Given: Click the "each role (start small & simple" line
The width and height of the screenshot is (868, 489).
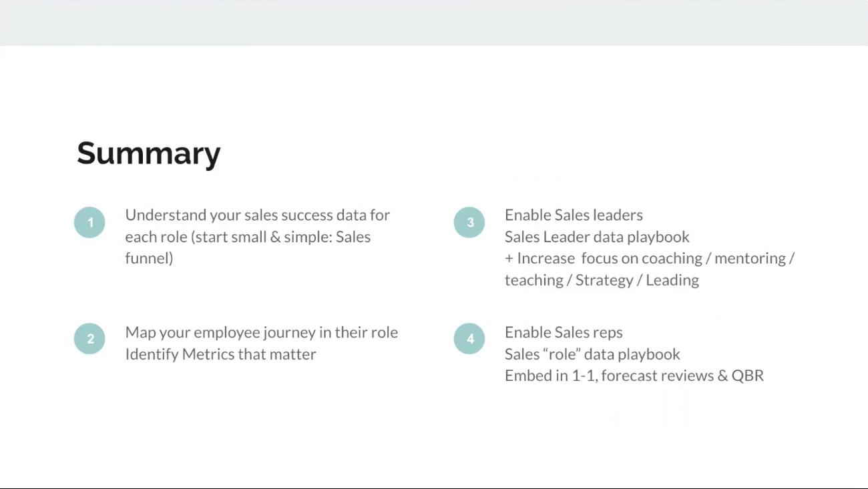Looking at the screenshot, I should pos(248,237).
